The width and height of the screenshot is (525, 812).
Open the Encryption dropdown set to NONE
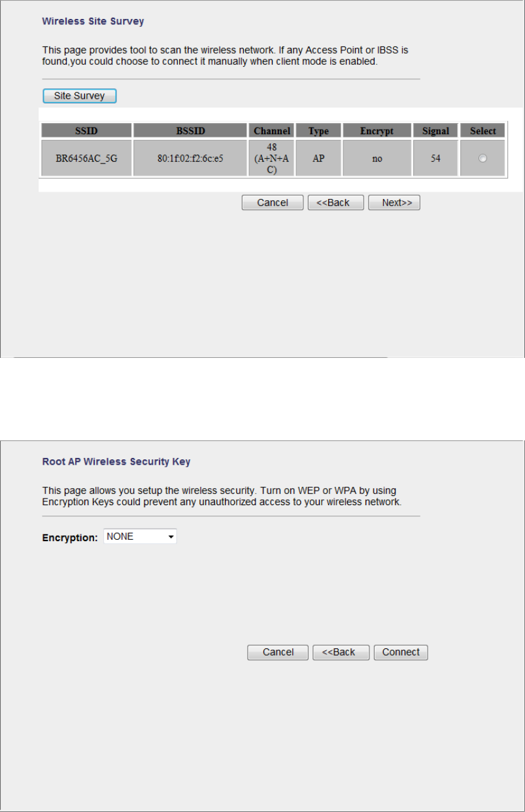pyautogui.click(x=140, y=537)
